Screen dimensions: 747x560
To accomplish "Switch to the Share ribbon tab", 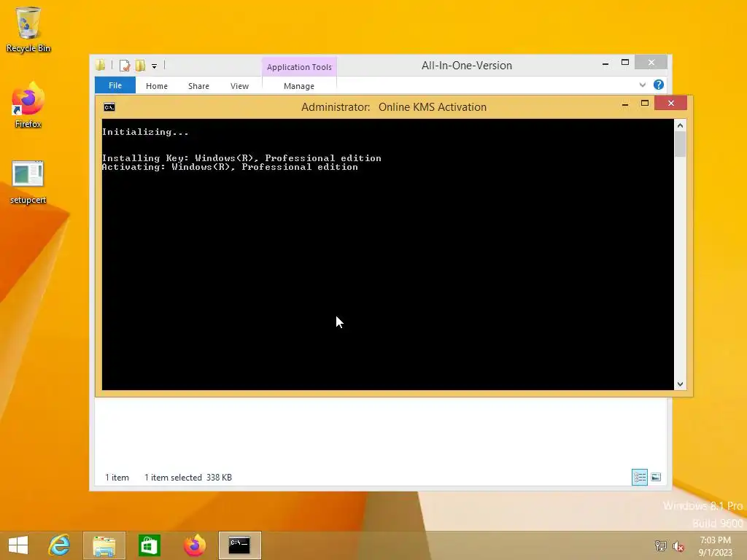I will (198, 86).
